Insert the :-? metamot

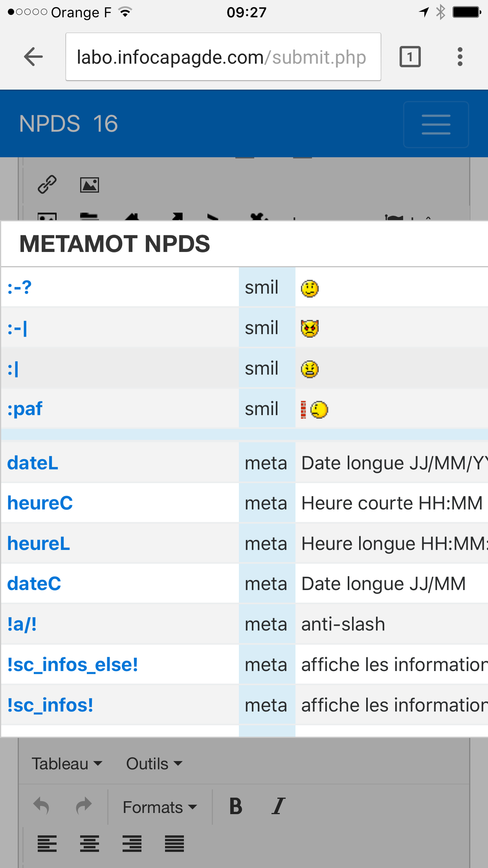click(20, 287)
